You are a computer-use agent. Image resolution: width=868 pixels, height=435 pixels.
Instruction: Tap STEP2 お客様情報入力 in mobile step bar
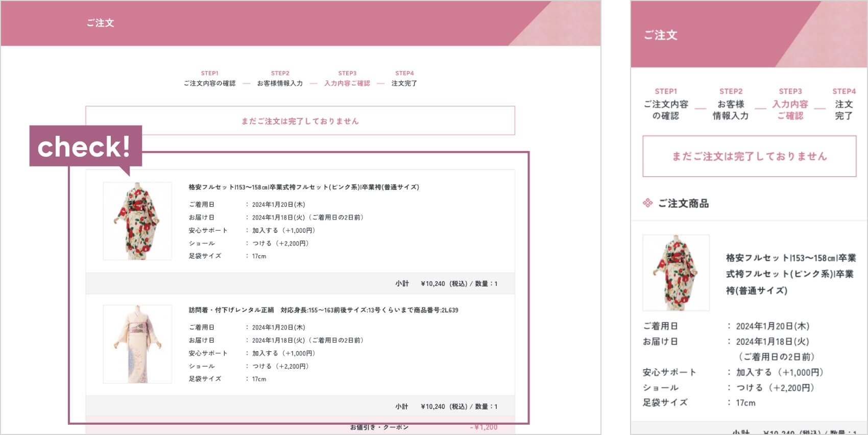coord(731,104)
